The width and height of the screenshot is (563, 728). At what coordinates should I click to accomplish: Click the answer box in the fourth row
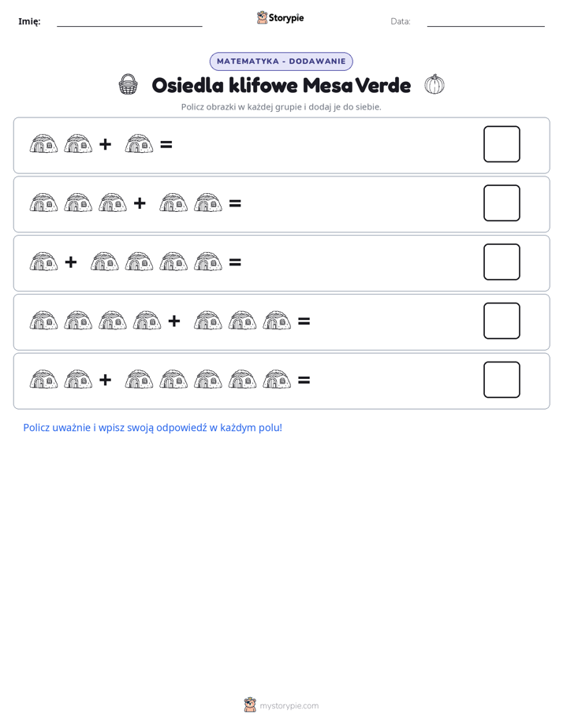pos(501,321)
